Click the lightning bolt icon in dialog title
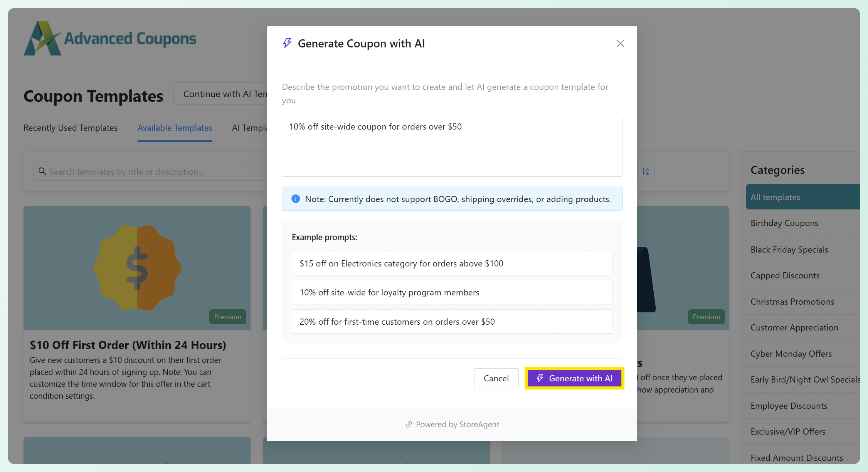The image size is (868, 472). coord(287,43)
